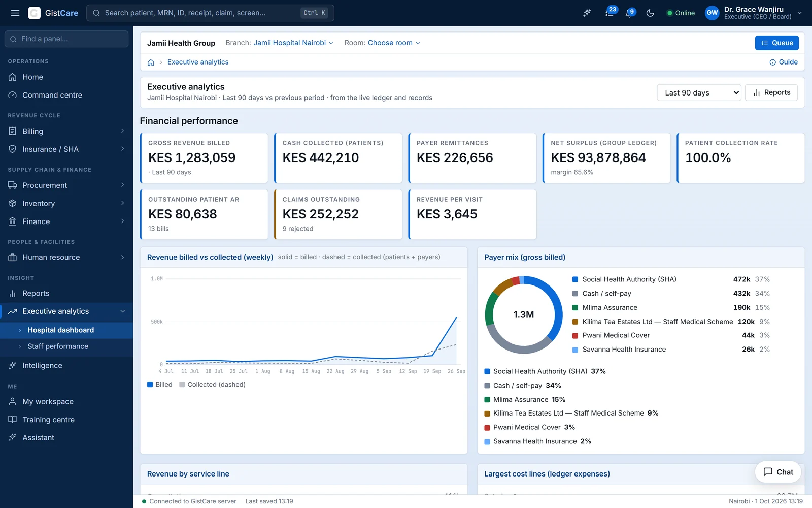Focus the global patient search box
Image resolution: width=812 pixels, height=508 pixels.
coord(210,13)
